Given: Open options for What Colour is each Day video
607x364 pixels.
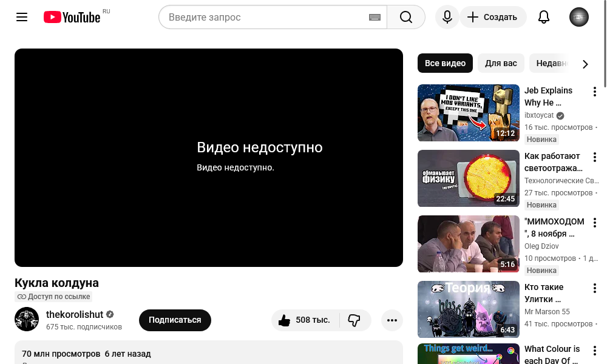Looking at the screenshot, I should (595, 351).
